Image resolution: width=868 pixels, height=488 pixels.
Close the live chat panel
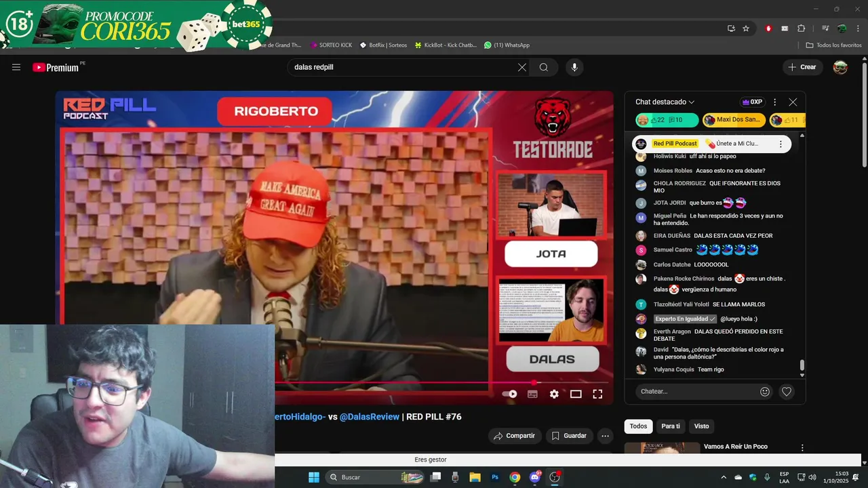tap(793, 102)
